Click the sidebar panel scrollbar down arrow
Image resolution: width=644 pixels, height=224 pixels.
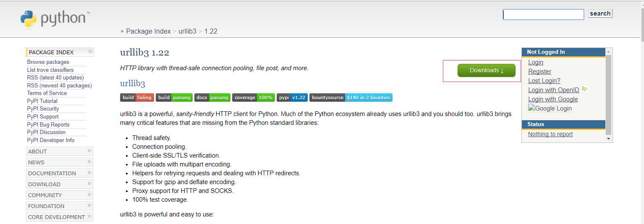tap(609, 139)
